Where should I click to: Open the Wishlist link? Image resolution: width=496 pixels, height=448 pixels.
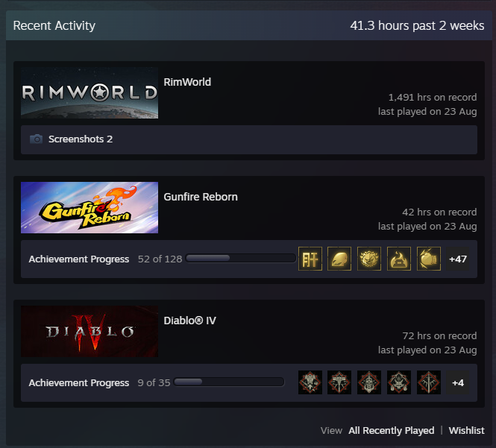coord(466,430)
